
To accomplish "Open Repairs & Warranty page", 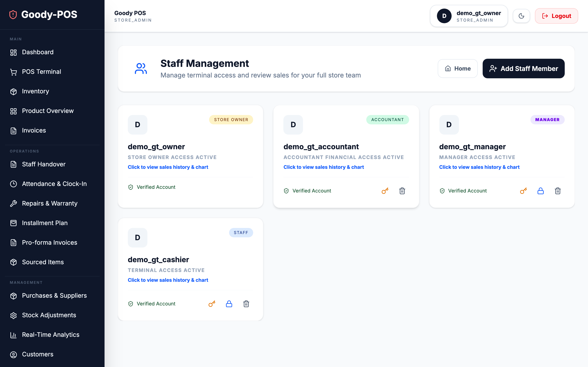I will click(x=50, y=203).
